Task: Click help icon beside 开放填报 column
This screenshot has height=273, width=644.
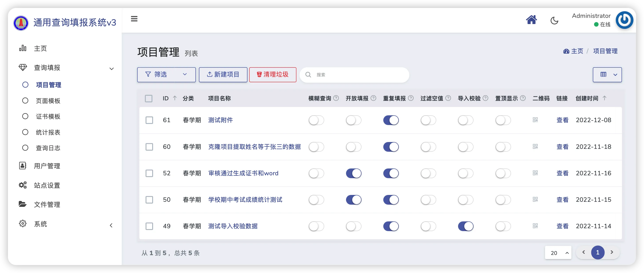Action: click(x=373, y=98)
